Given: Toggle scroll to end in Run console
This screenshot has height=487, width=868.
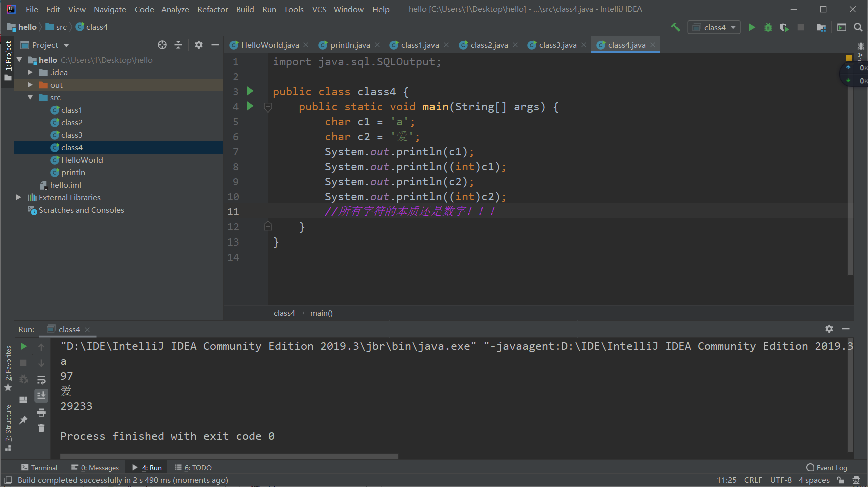Looking at the screenshot, I should (x=41, y=396).
